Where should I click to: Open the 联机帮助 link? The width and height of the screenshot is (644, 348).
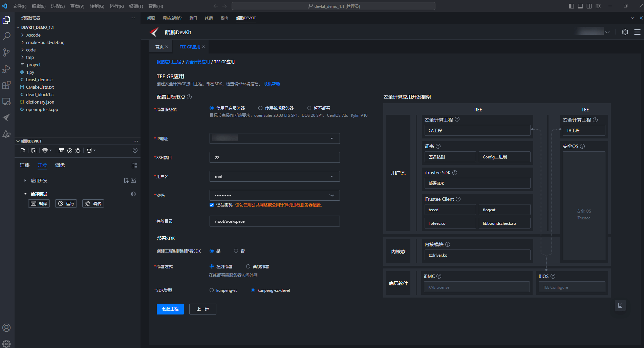[x=272, y=84]
